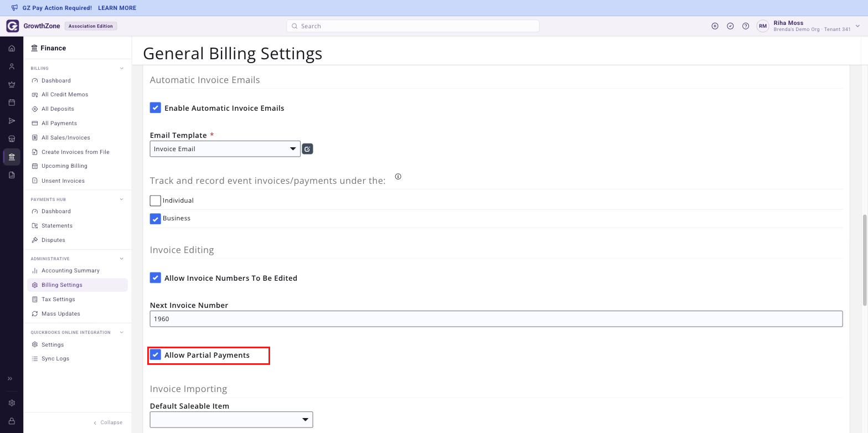Open Mass Updates
Viewport: 868px width, 433px height.
click(61, 314)
